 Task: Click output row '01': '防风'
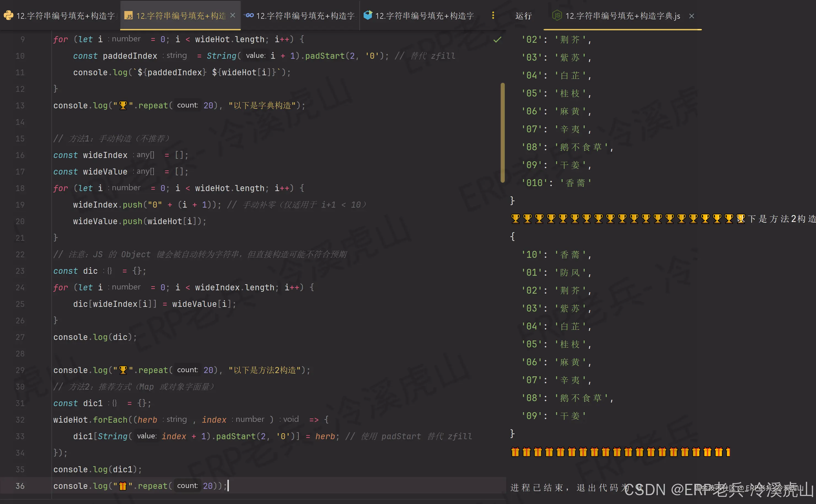tap(556, 273)
